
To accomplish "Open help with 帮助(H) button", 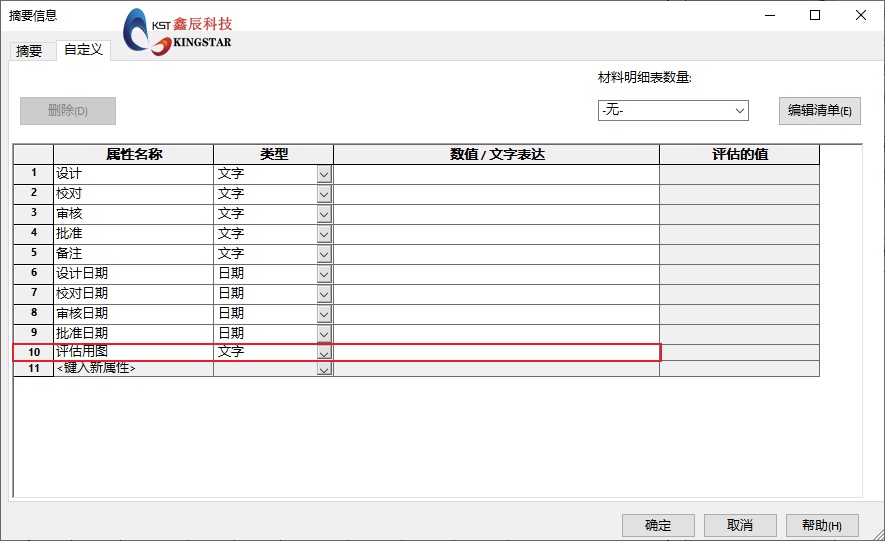I will [822, 525].
